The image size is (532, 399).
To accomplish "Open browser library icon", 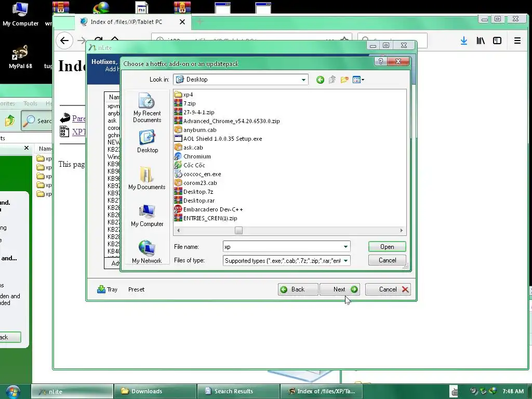I will (x=481, y=41).
